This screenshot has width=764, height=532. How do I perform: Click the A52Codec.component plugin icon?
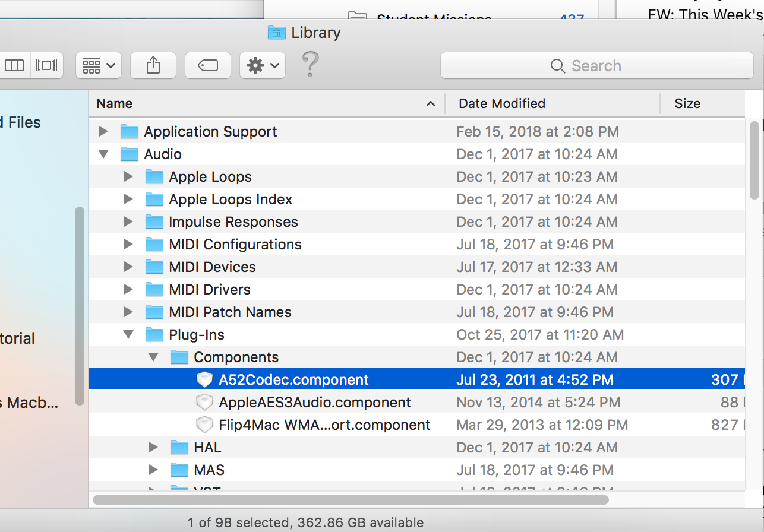pos(204,379)
